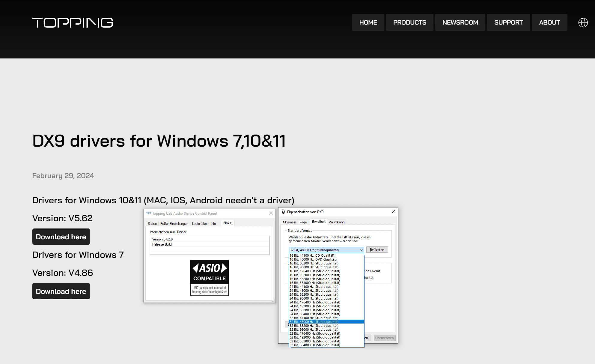The height and width of the screenshot is (364, 595).
Task: Switch to the Info tab
Action: (x=213, y=224)
